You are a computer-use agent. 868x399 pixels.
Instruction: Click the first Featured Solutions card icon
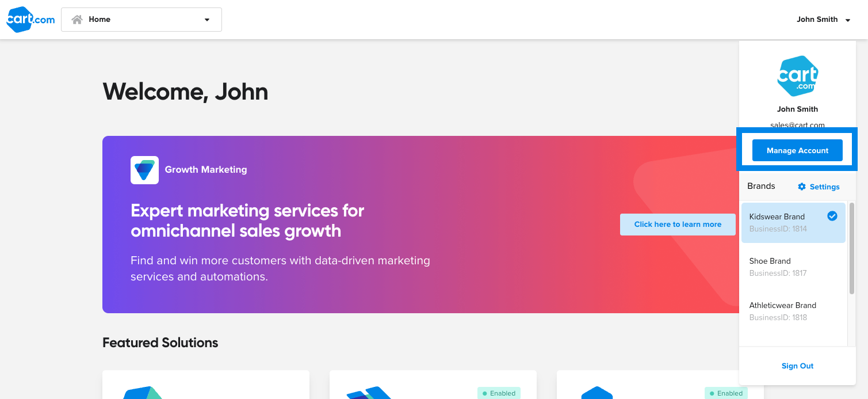click(x=143, y=393)
